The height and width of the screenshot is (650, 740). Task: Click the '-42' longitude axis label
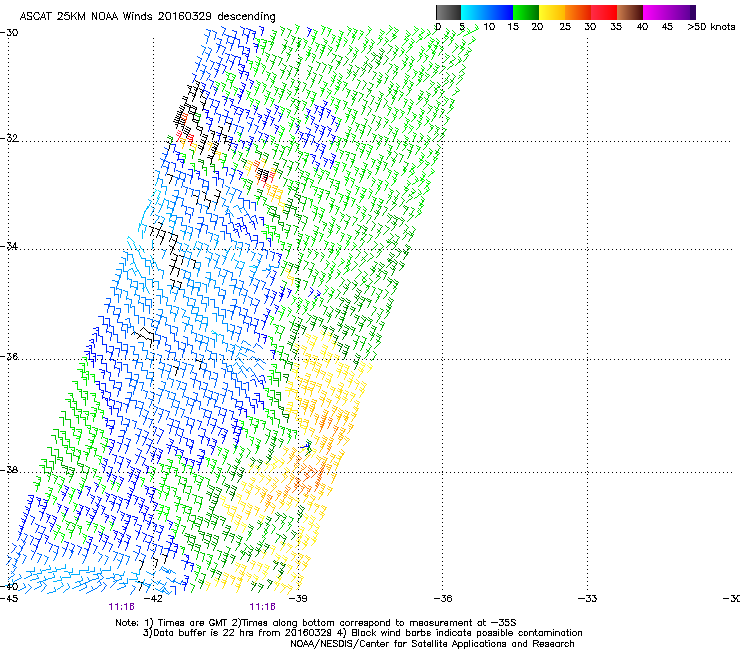point(153,599)
